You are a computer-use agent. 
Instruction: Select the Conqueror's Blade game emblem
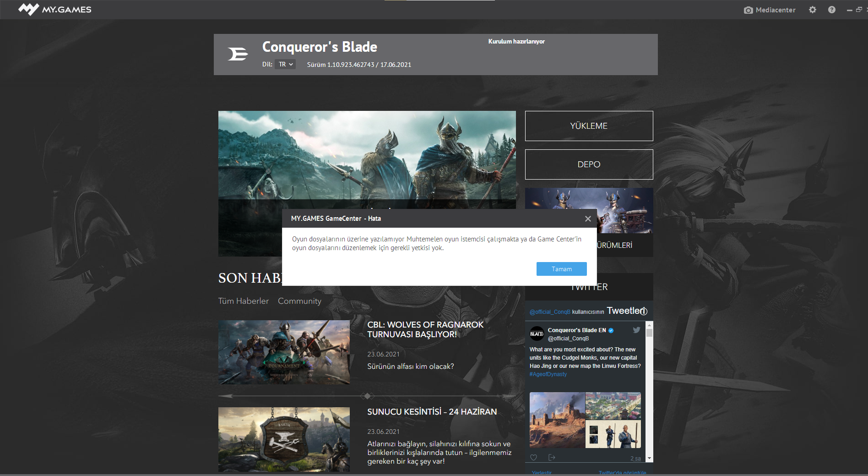pyautogui.click(x=237, y=54)
